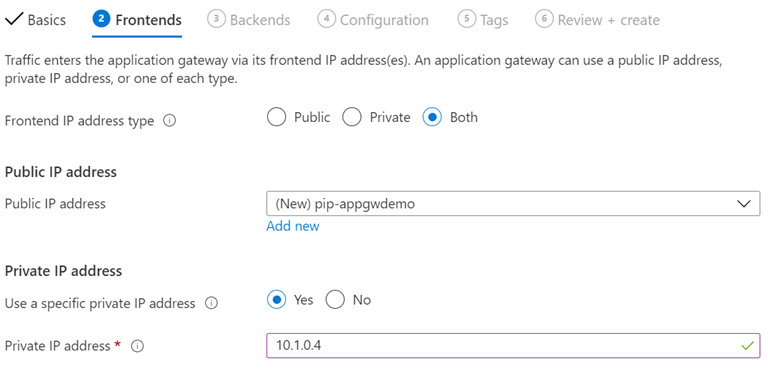Click the Basics checkmark icon
Screen dimensions: 768x377
[14, 20]
